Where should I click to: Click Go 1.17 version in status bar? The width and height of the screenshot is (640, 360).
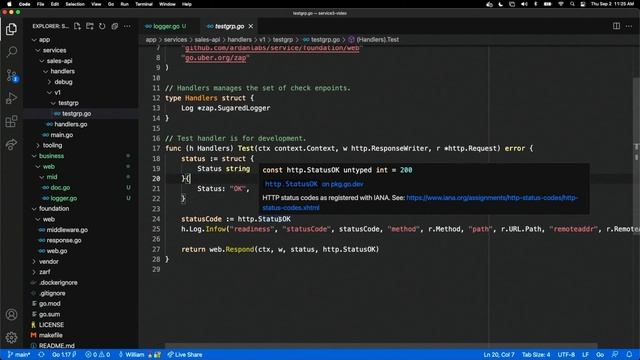point(64,355)
